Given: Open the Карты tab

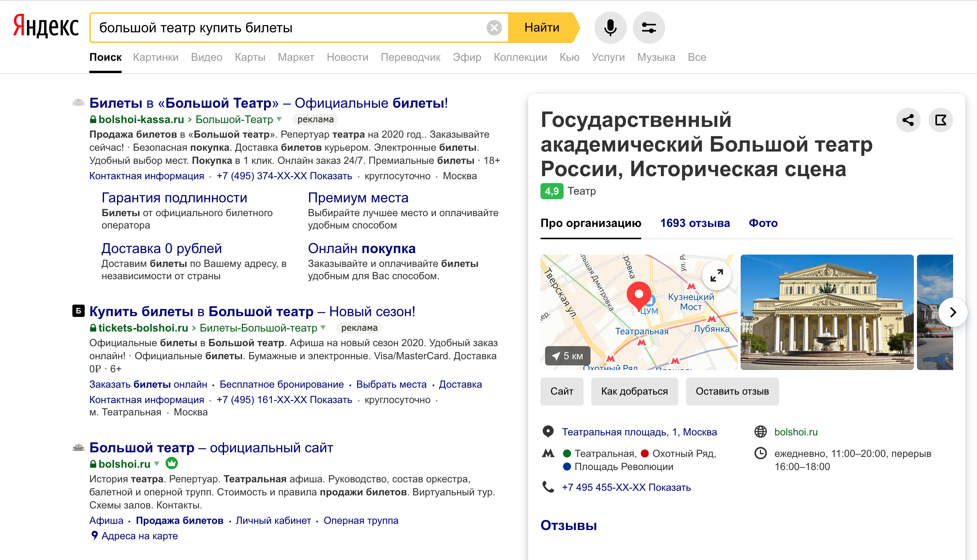Looking at the screenshot, I should 250,57.
